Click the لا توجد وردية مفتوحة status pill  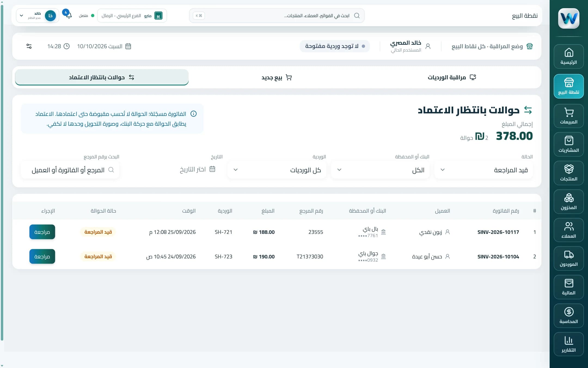[x=335, y=46]
